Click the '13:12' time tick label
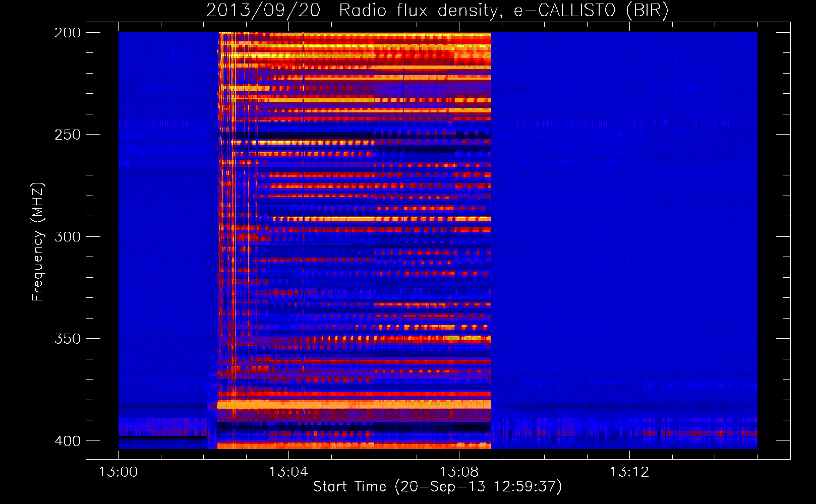The height and width of the screenshot is (504, 816). pyautogui.click(x=629, y=472)
